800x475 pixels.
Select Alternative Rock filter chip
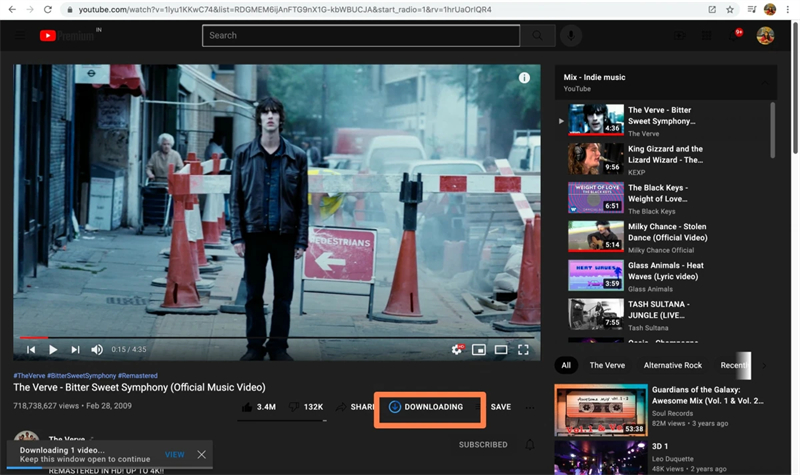pyautogui.click(x=672, y=365)
